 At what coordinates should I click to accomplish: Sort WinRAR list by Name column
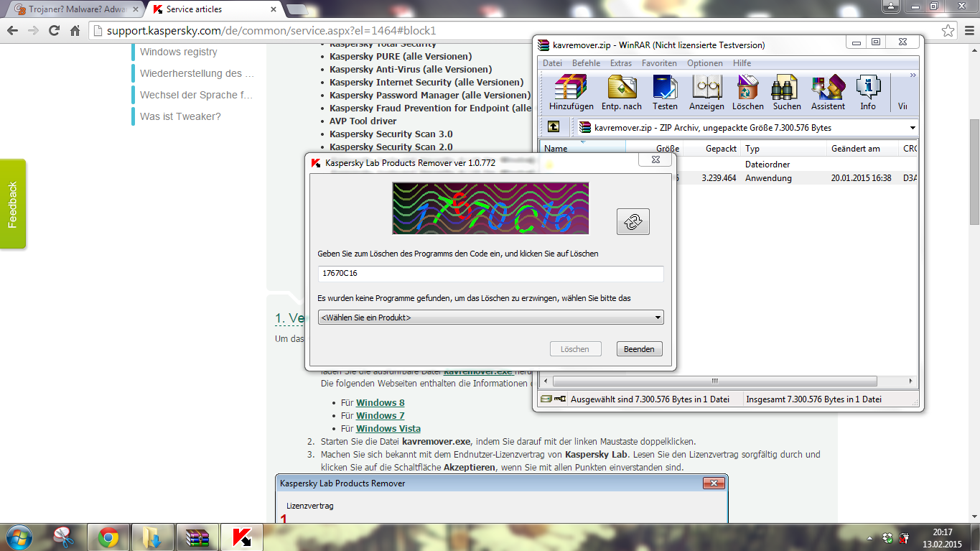[583, 149]
